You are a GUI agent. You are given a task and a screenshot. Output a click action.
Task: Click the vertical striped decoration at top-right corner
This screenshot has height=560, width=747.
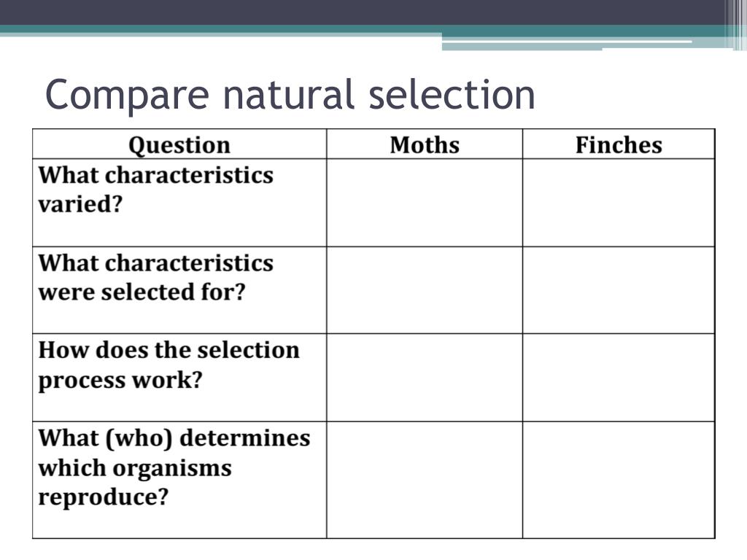pyautogui.click(x=735, y=25)
